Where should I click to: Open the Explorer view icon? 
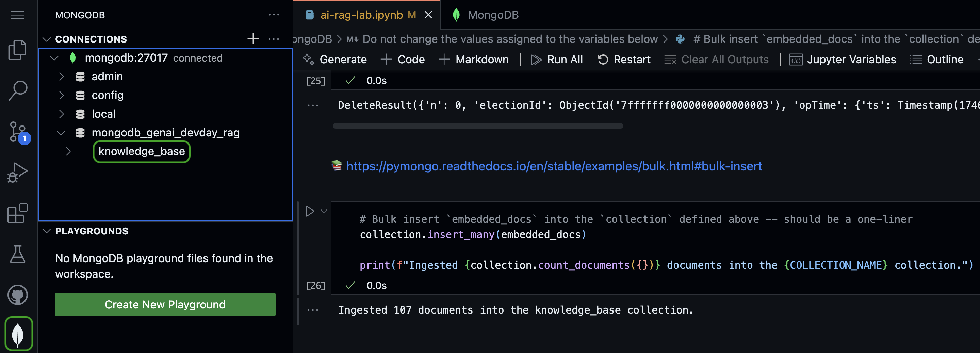(17, 50)
